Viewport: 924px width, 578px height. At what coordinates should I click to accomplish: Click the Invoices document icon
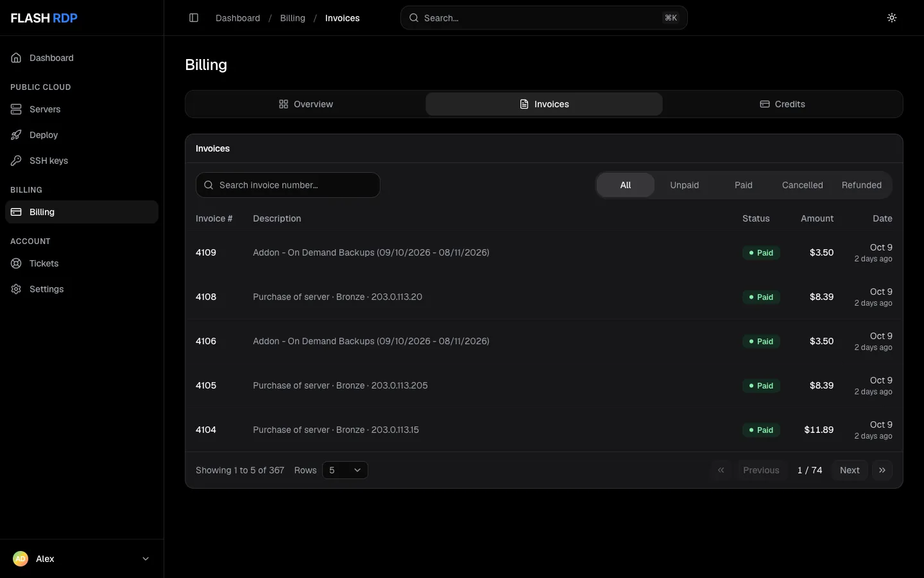(524, 104)
